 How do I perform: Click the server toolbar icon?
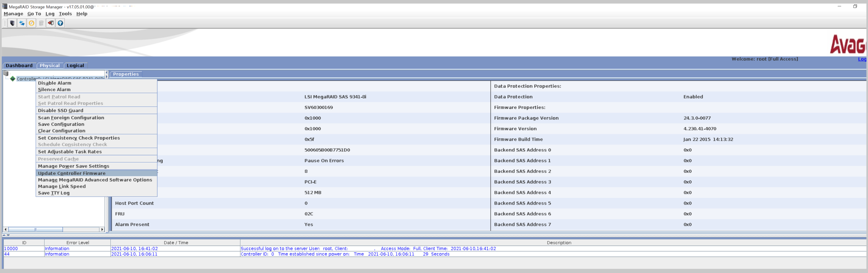[x=12, y=23]
